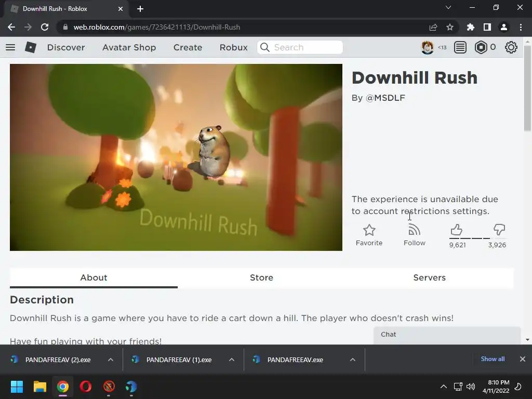The width and height of the screenshot is (532, 399).
Task: Go to the Create page
Action: 188,47
